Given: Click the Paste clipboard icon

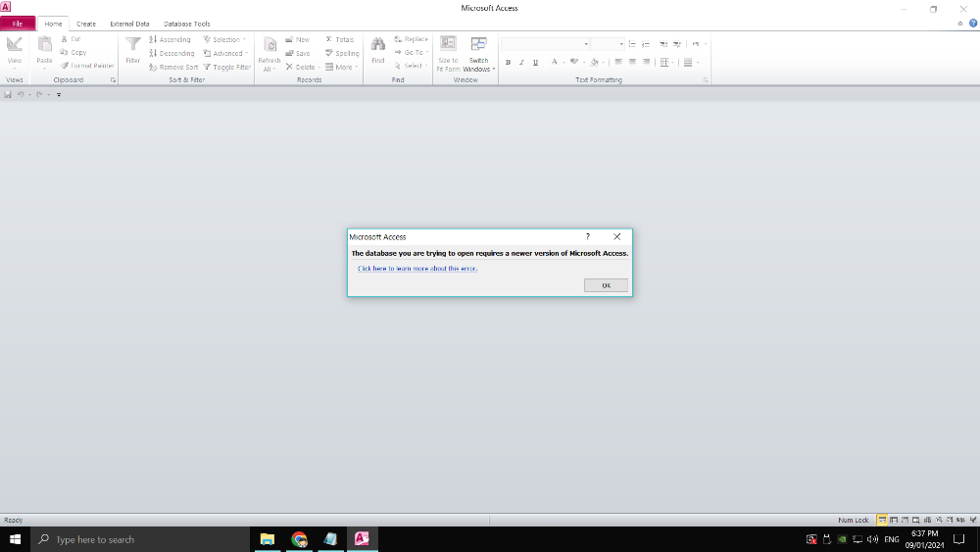Looking at the screenshot, I should (x=45, y=45).
